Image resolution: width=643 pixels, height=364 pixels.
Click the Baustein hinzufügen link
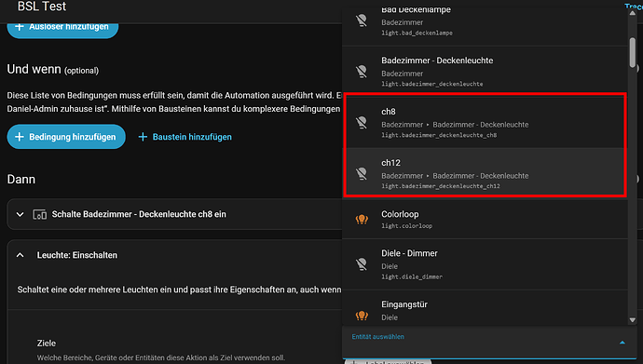point(185,137)
